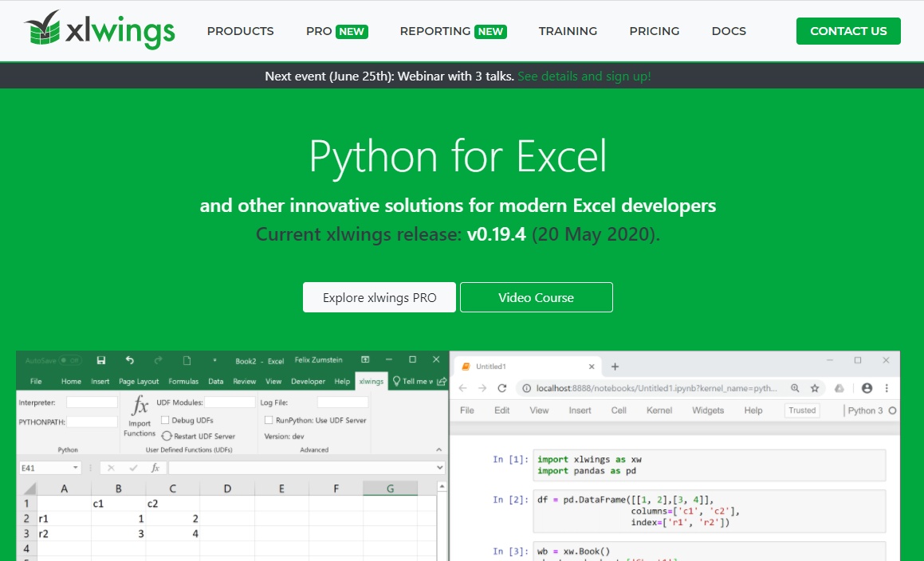Screen dimensions: 924x561
Task: Enable the Debug UDFs checkbox
Action: (163, 418)
